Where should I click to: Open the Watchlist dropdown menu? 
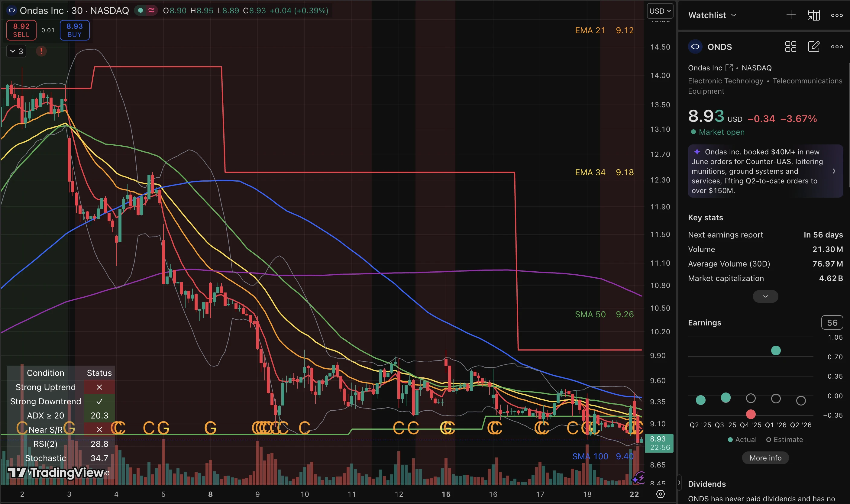(x=712, y=15)
